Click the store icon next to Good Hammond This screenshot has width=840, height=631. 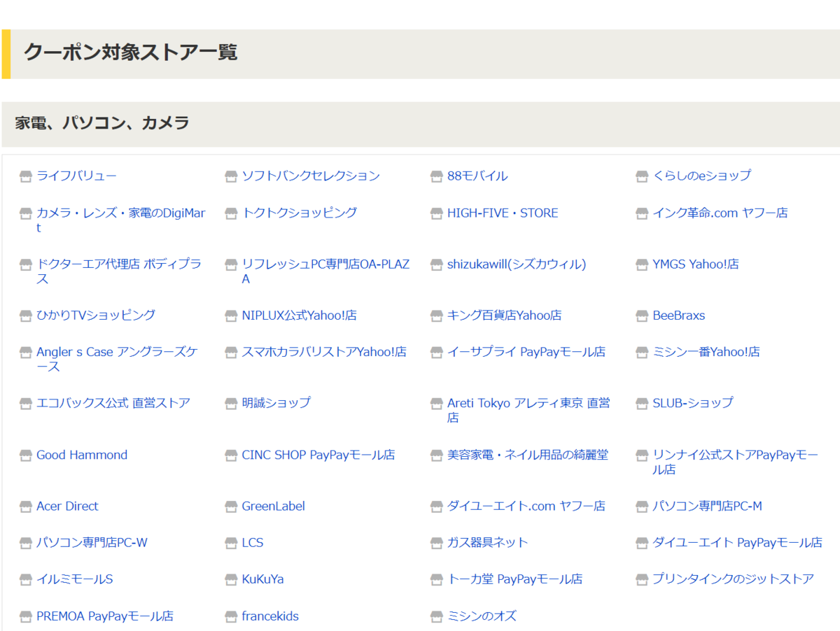coord(26,455)
